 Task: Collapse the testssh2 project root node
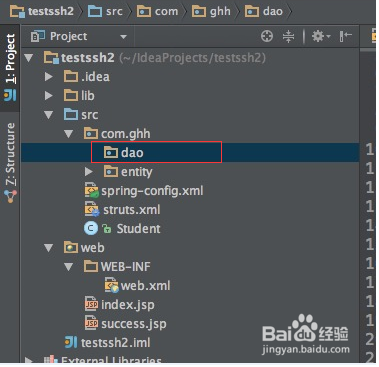pyautogui.click(x=29, y=58)
